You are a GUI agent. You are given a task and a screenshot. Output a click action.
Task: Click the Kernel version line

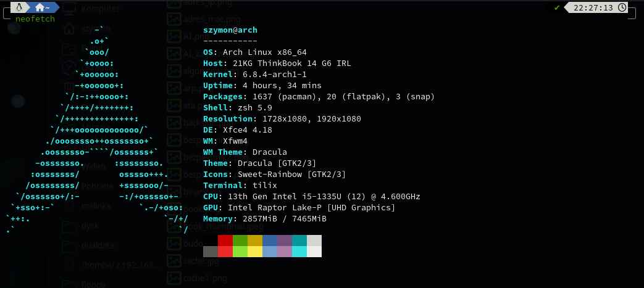(x=254, y=74)
